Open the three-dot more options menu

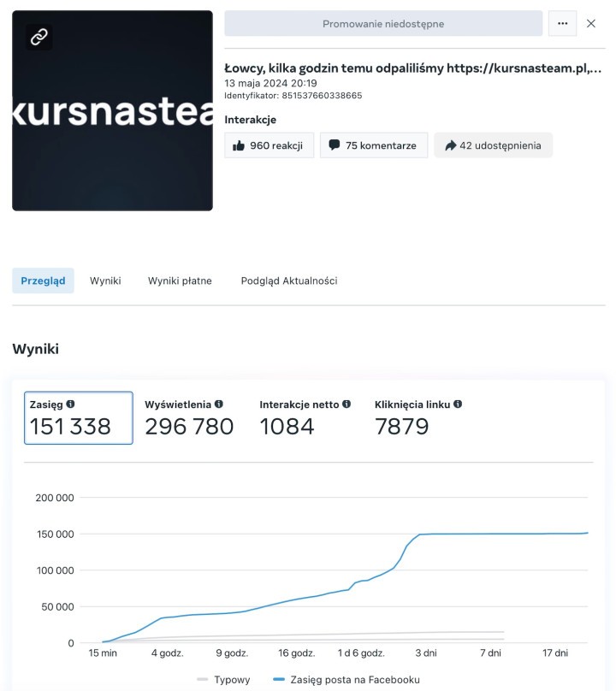coord(562,23)
